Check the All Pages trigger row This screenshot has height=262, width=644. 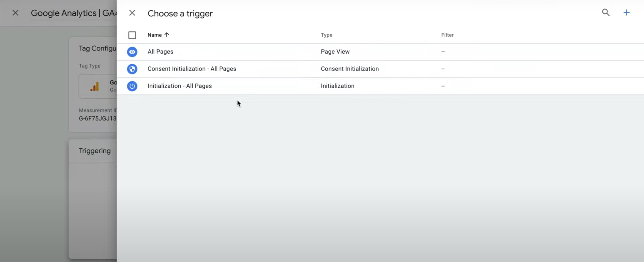tap(160, 52)
